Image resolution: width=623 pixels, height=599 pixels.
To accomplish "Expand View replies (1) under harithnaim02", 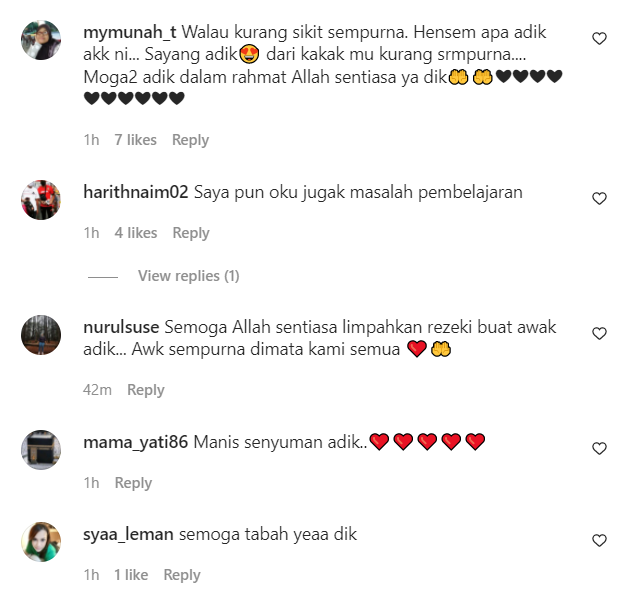I will pyautogui.click(x=188, y=276).
